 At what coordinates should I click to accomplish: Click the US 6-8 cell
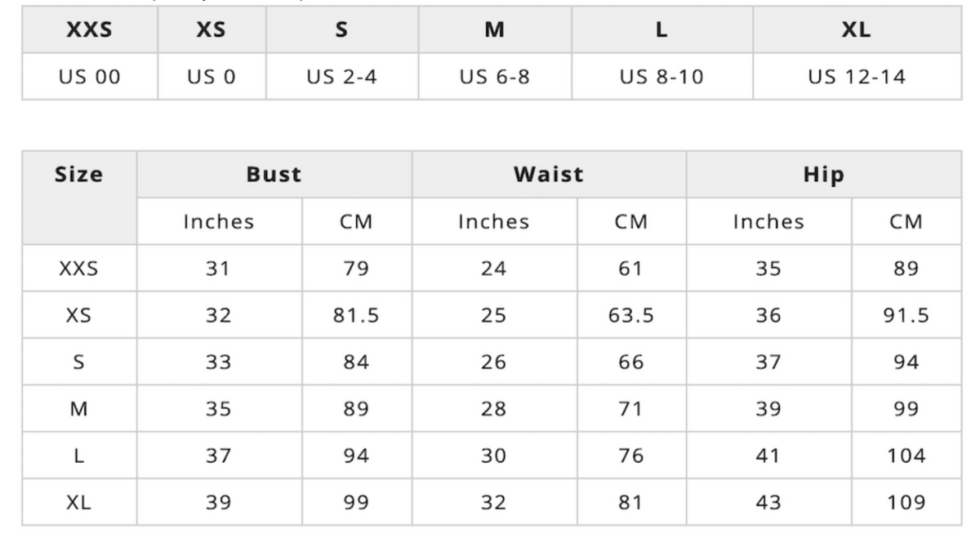tap(495, 78)
